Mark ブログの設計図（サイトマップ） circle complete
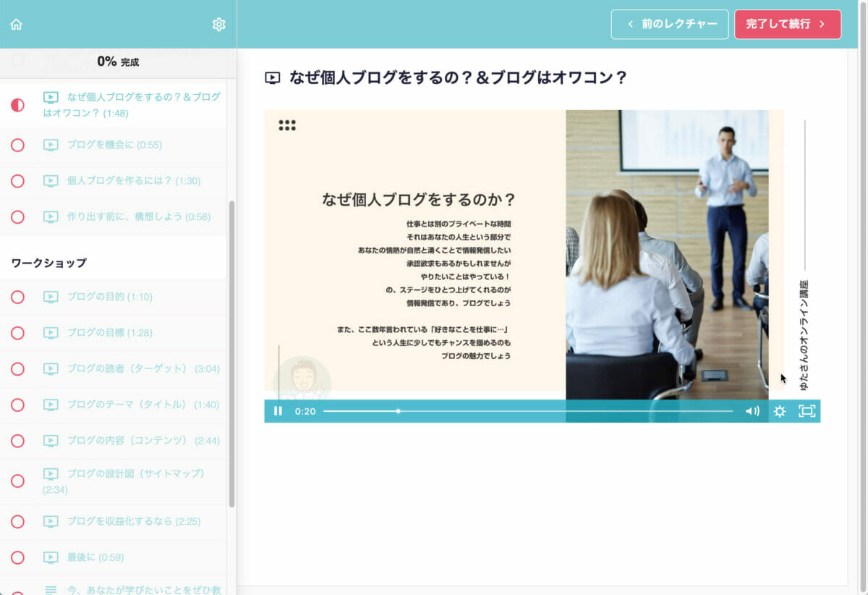Viewport: 868px width, 595px height. 17,481
